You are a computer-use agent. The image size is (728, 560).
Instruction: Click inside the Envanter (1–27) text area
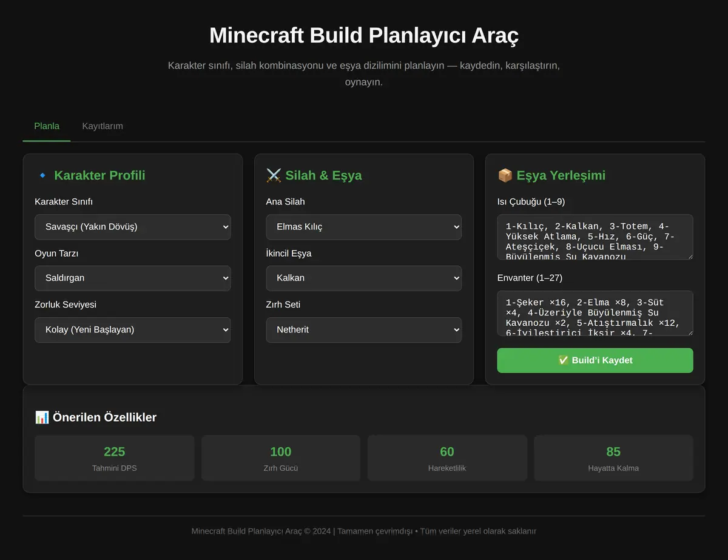595,313
